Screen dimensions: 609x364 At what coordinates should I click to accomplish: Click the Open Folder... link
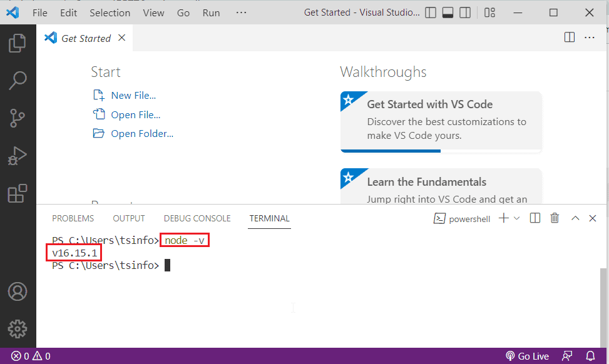tap(142, 133)
